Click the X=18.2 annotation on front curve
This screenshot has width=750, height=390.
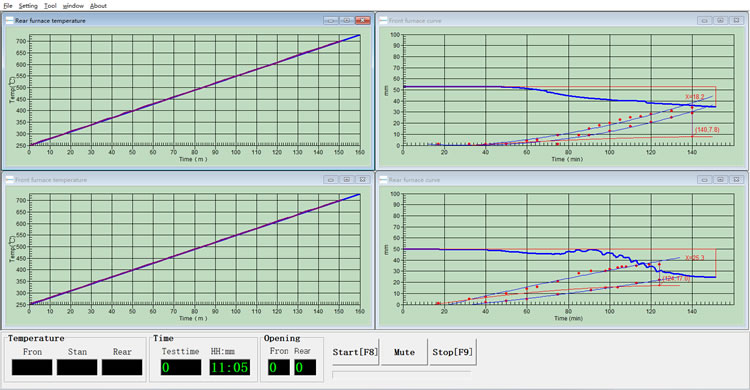click(x=695, y=97)
